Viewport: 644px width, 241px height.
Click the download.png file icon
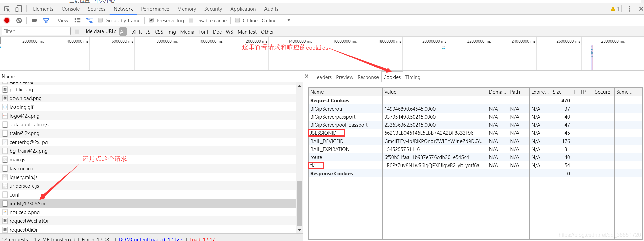coord(5,98)
